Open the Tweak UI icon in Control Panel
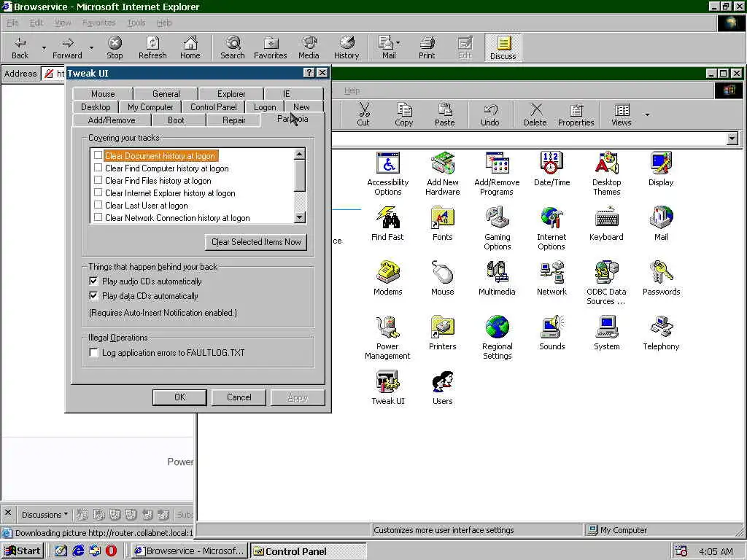Screen dimensions: 747x560 pos(388,388)
